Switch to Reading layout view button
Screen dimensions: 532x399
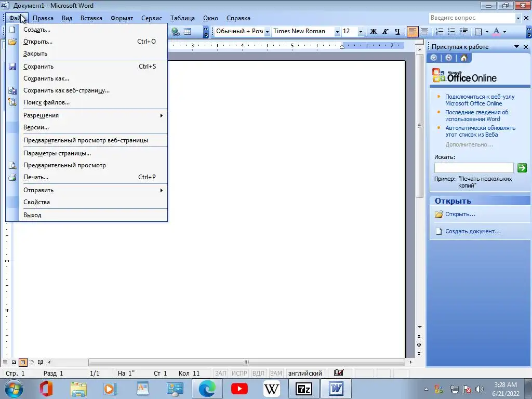(x=41, y=362)
